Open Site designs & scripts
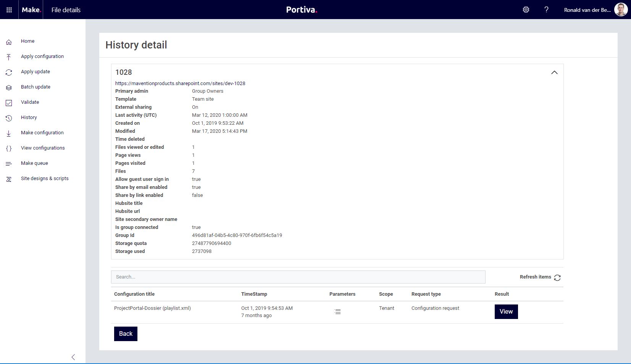The height and width of the screenshot is (364, 631). [45, 179]
